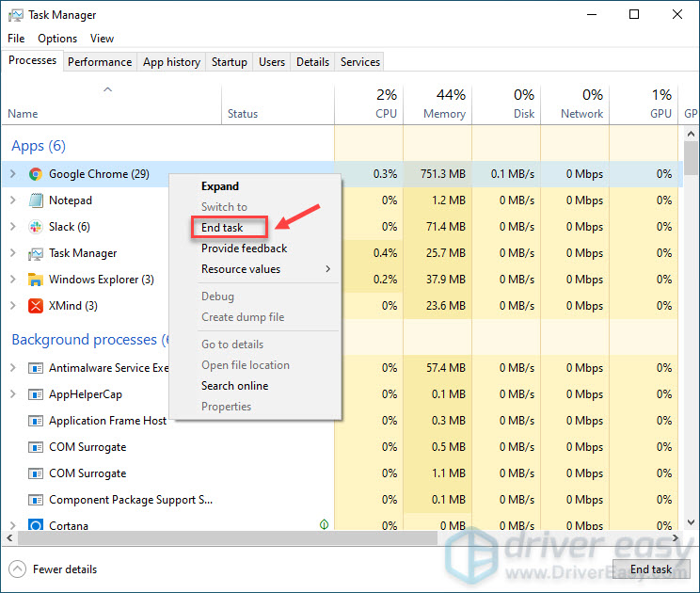Screen dimensions: 700x593
Task: Expand the Slack process group
Action: [12, 227]
